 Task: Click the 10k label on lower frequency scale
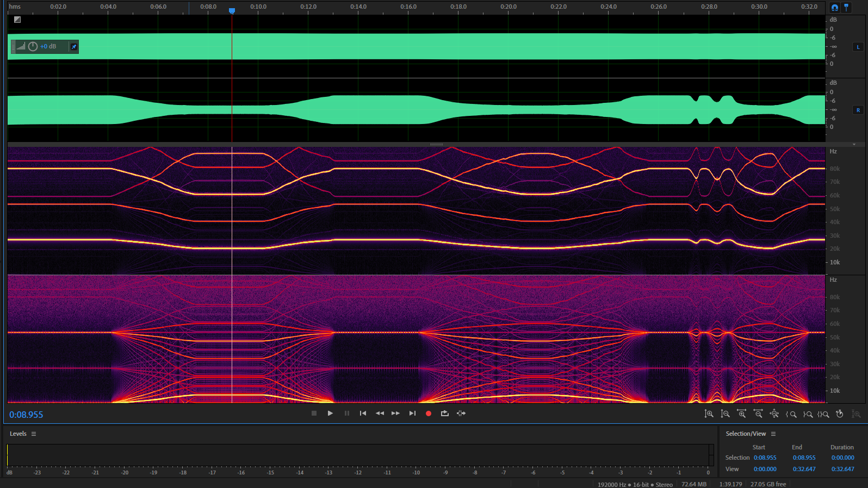coord(835,391)
